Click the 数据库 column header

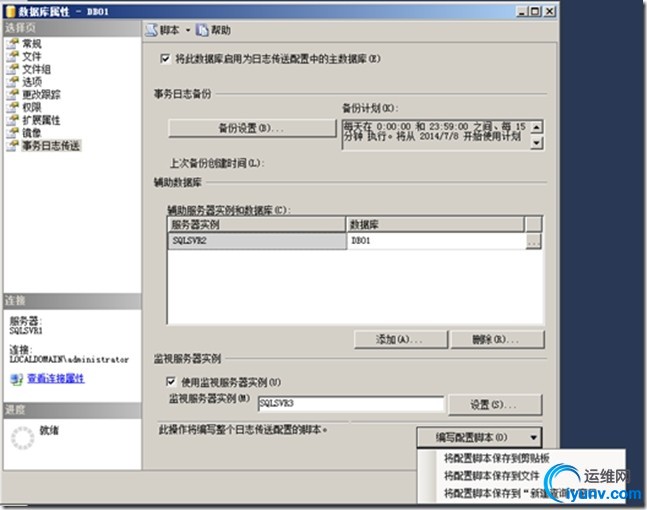[x=435, y=225]
